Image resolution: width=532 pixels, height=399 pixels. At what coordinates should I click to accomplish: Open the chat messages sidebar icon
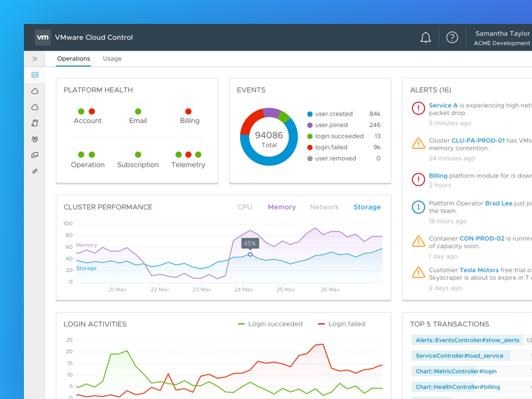coord(35,154)
